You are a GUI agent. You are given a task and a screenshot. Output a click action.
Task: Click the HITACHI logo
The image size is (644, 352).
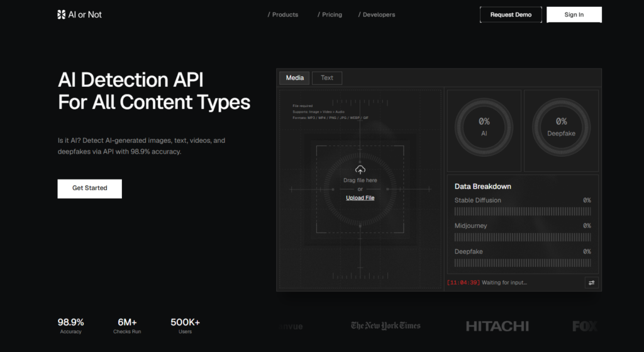coord(497,327)
